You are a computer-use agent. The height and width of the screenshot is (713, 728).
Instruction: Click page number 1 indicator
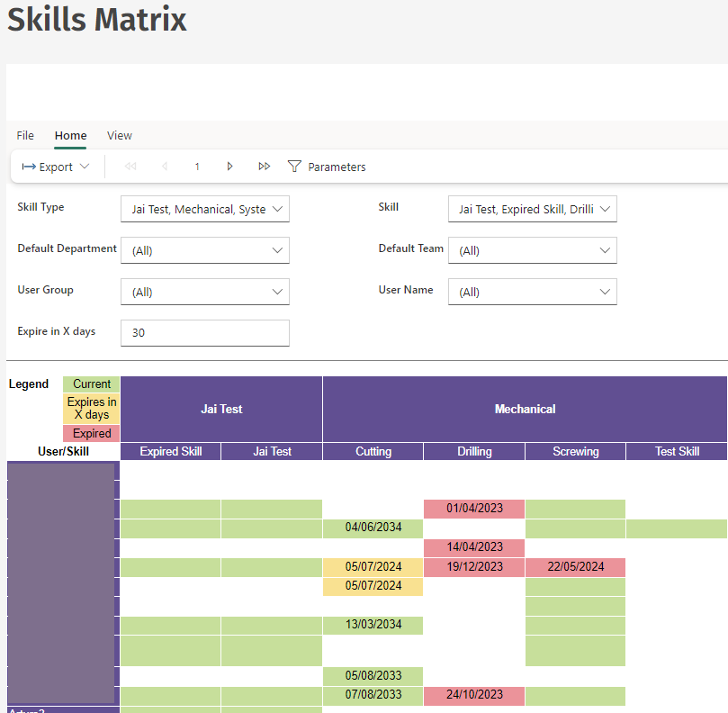(x=197, y=167)
